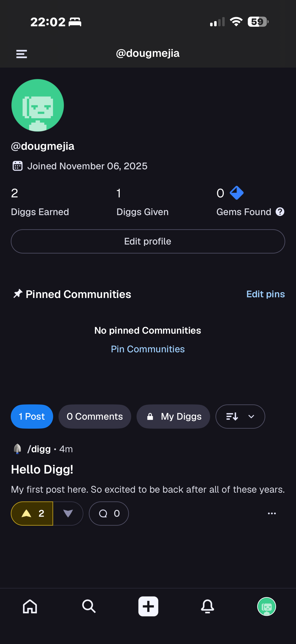Image resolution: width=296 pixels, height=644 pixels.
Task: Open the /digg community link
Action: 39,449
